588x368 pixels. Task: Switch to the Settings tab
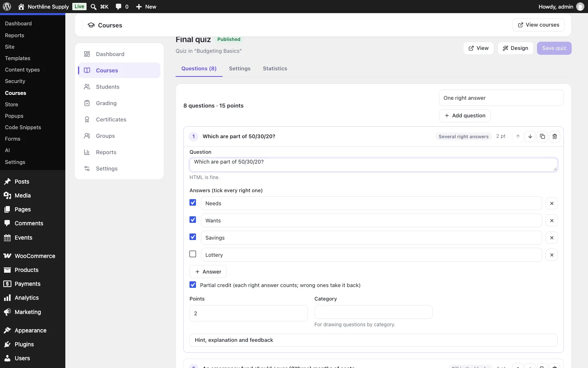[x=240, y=69]
